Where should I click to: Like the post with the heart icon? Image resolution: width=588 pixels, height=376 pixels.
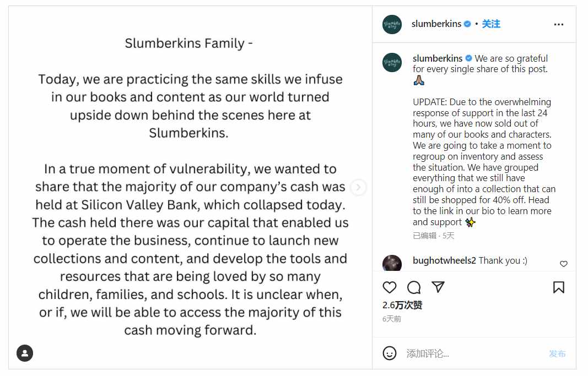coord(390,287)
